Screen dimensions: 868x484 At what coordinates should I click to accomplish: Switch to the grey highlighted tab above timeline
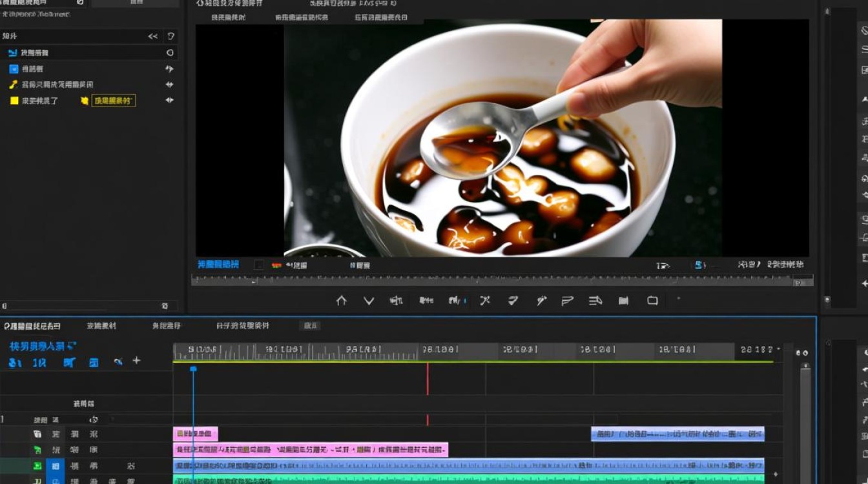311,326
